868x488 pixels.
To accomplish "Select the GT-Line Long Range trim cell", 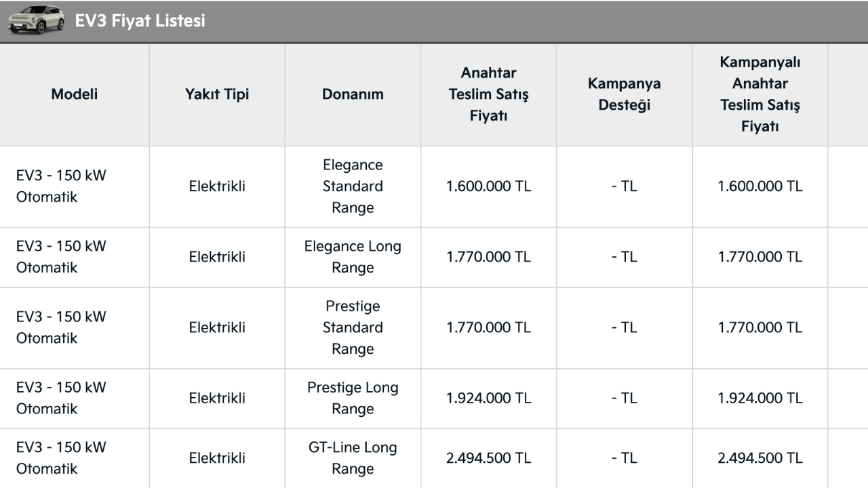I will (353, 457).
